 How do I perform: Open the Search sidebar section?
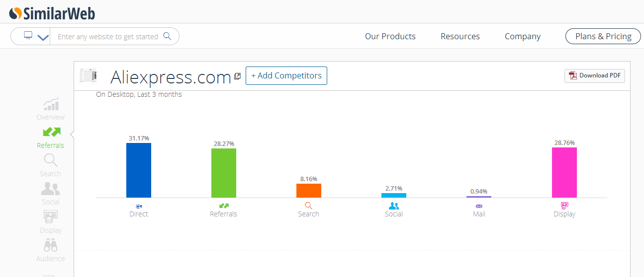(50, 165)
